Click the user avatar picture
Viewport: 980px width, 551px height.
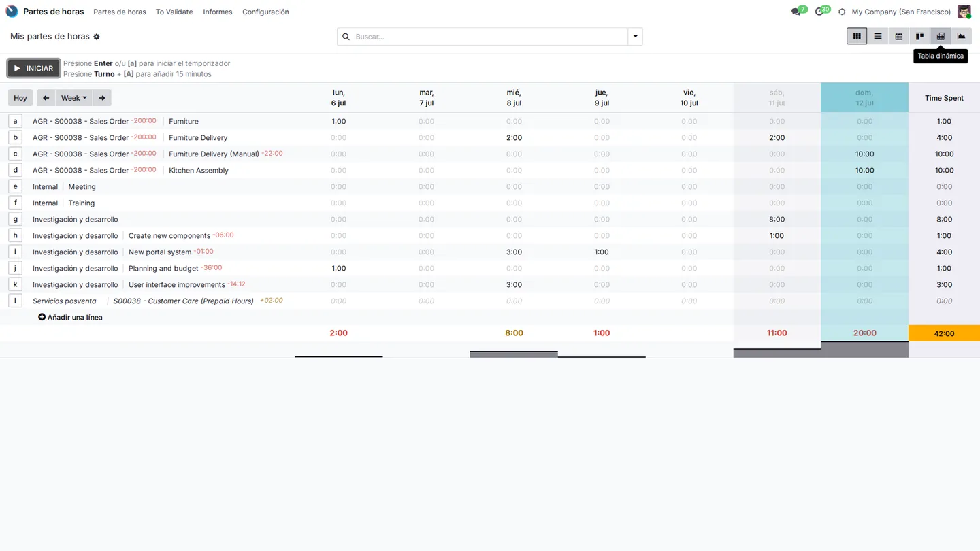pos(964,12)
